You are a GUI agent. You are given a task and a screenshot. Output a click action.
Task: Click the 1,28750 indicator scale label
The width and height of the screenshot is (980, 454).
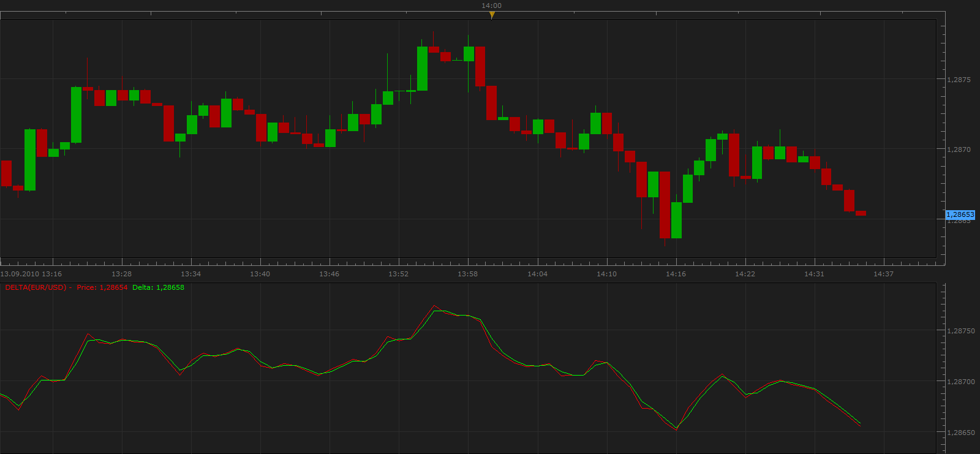pyautogui.click(x=961, y=331)
